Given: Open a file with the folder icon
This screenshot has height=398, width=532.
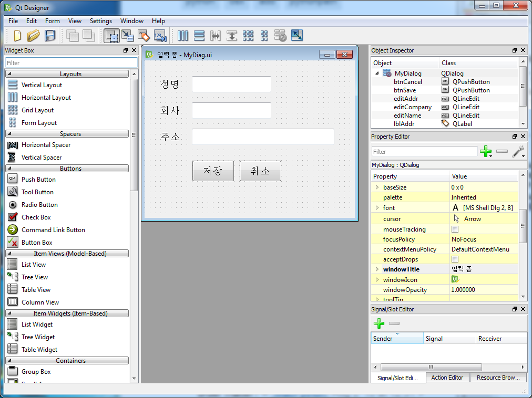Looking at the screenshot, I should [x=33, y=36].
